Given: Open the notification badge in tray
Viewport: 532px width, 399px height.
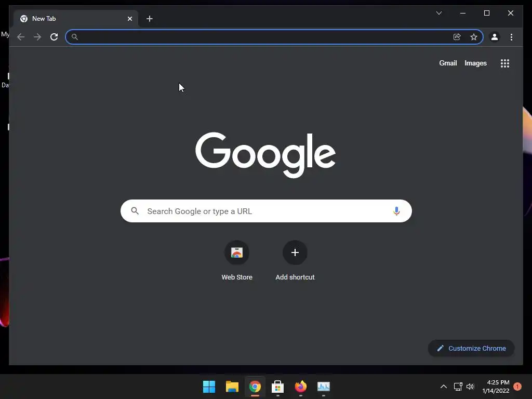Looking at the screenshot, I should tap(517, 387).
